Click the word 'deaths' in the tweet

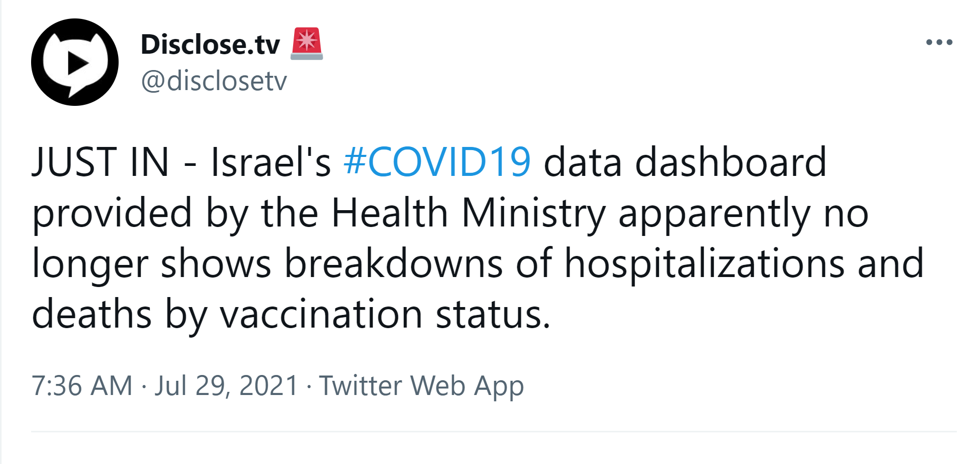[92, 314]
